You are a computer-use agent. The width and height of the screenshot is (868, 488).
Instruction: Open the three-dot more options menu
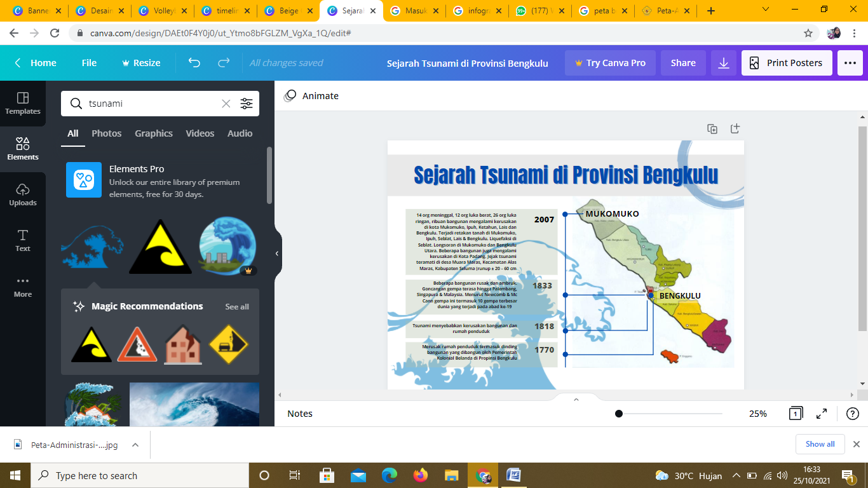pos(850,63)
